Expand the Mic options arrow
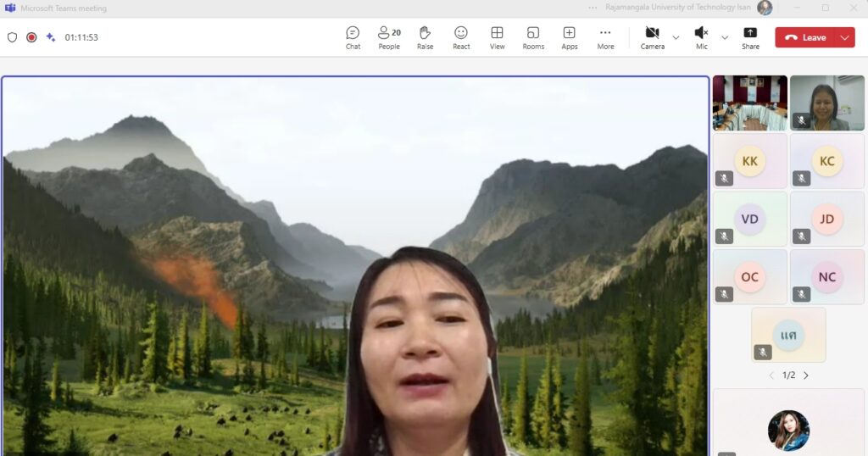868x456 pixels. coord(725,37)
